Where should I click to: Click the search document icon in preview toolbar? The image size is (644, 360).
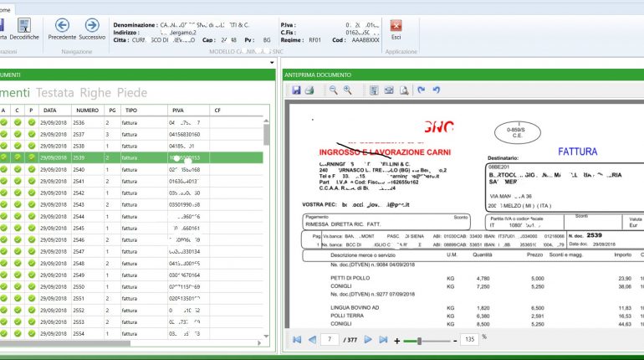point(404,90)
